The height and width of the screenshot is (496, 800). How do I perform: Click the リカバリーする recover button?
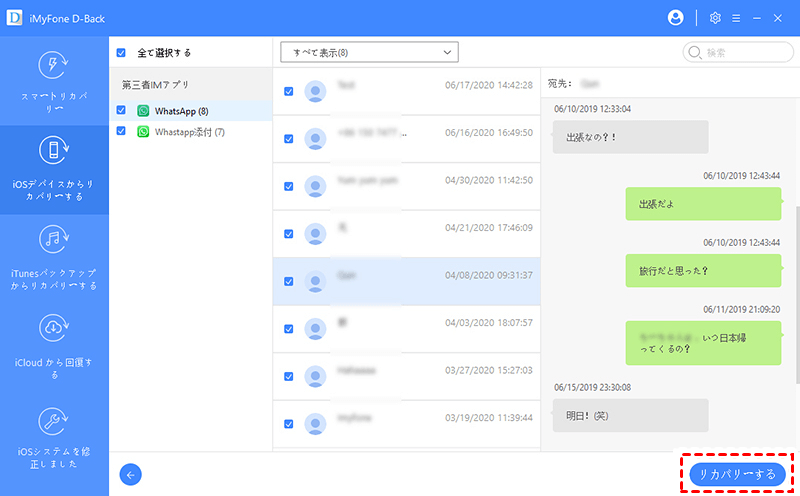coord(737,474)
